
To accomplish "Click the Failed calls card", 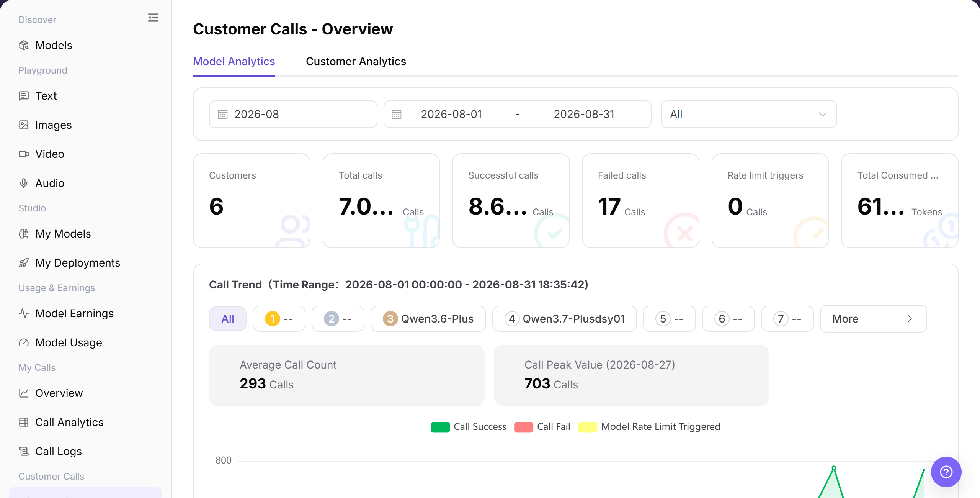I will pos(640,201).
